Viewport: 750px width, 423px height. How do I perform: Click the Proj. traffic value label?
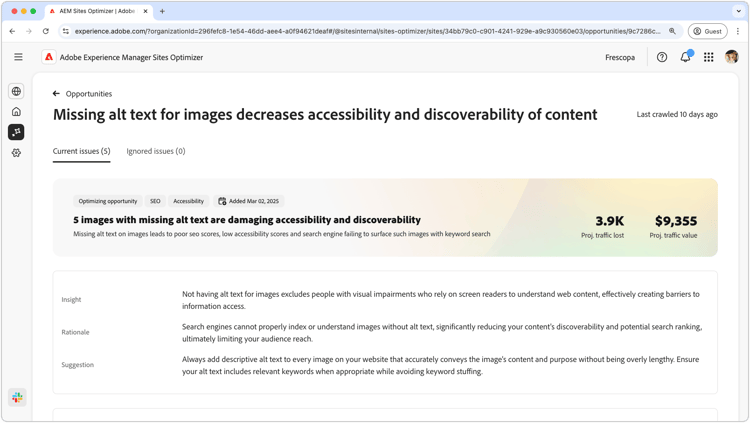coord(673,235)
